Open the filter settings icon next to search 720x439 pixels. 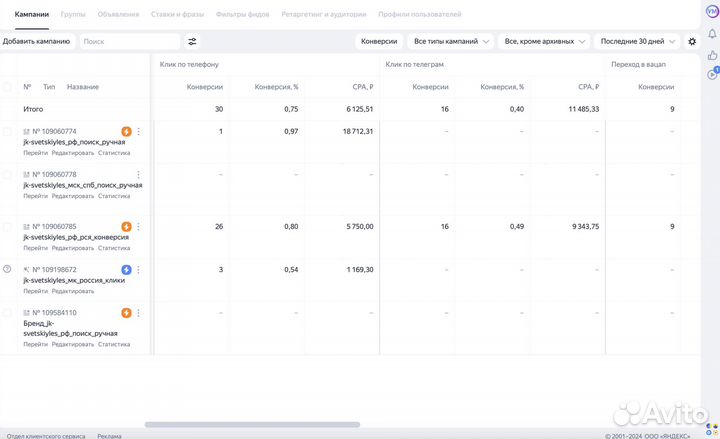pyautogui.click(x=192, y=42)
